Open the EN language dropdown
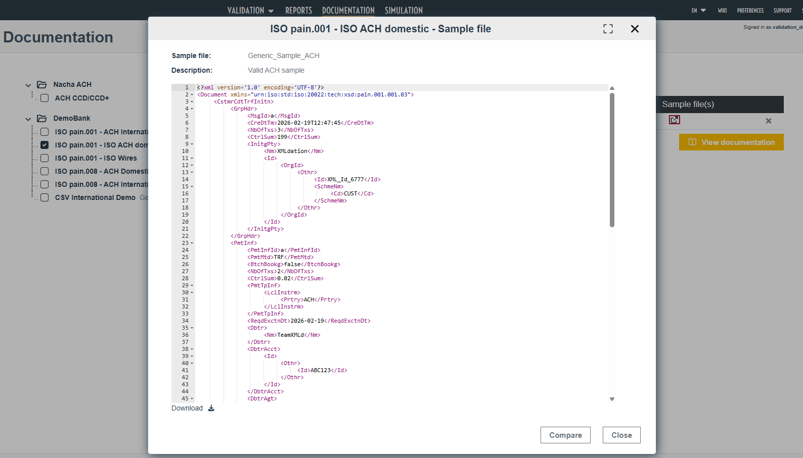 (x=698, y=10)
